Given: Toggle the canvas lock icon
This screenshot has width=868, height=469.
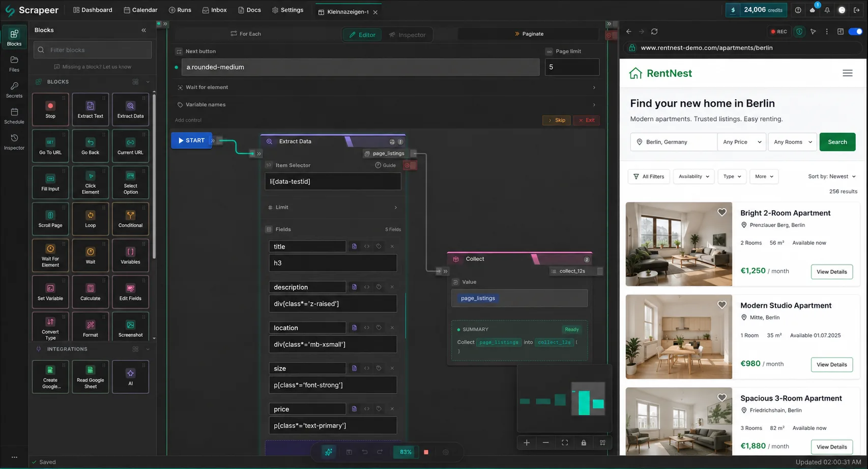Looking at the screenshot, I should click(584, 443).
